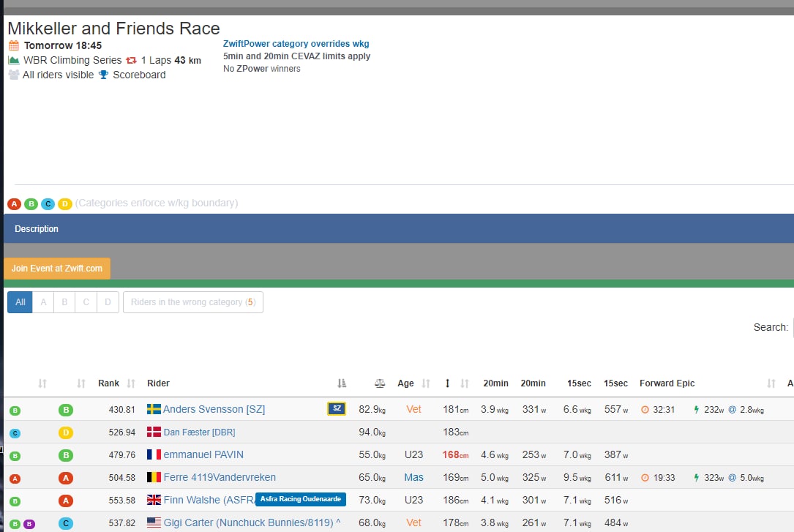Click Vet age label on Anders Svensson row
Screen dimensions: 794x532
tap(413, 409)
